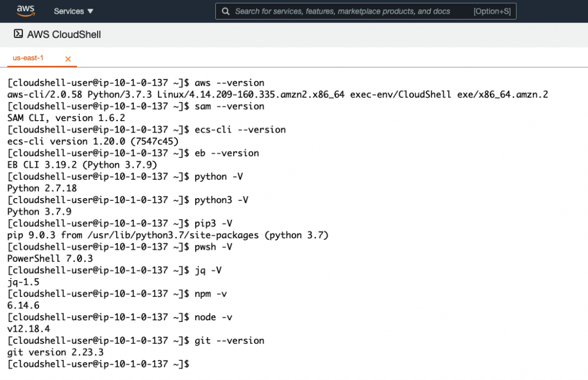Click the 'v12.18.4' node output
588x380 pixels.
pyautogui.click(x=29, y=329)
